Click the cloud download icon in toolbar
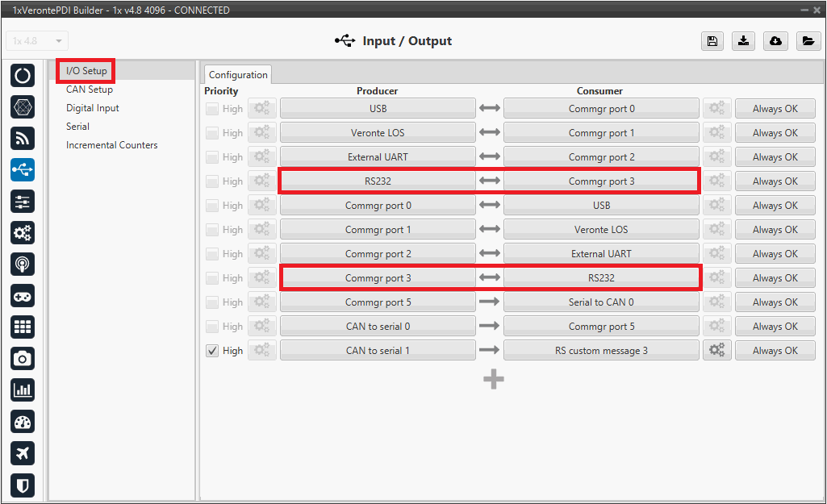Viewport: 827px width, 504px height. pyautogui.click(x=775, y=41)
